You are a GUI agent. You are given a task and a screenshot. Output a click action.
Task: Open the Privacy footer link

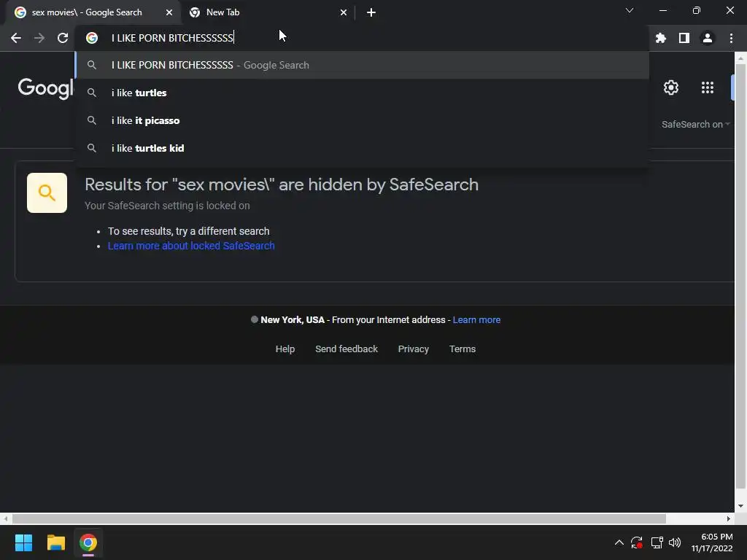[414, 349]
